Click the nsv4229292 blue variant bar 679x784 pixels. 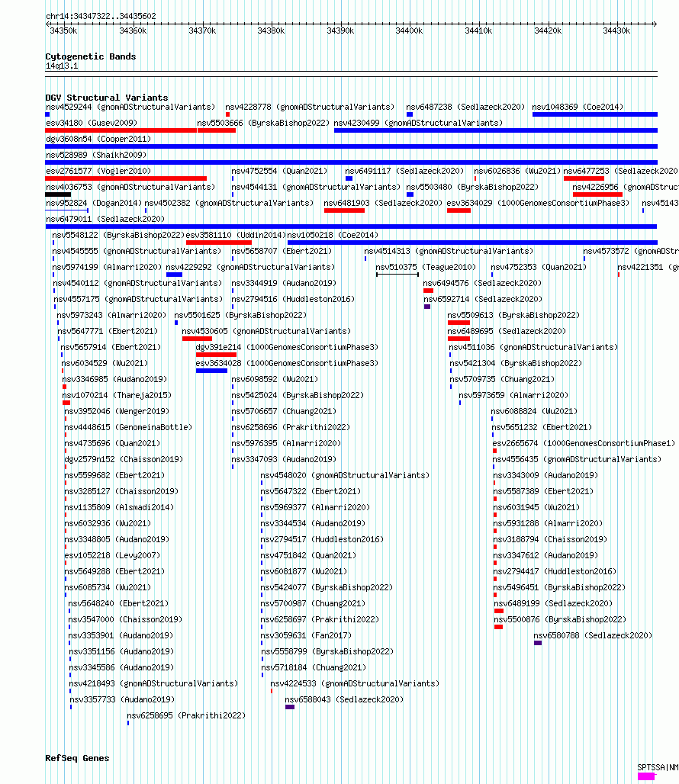point(174,275)
